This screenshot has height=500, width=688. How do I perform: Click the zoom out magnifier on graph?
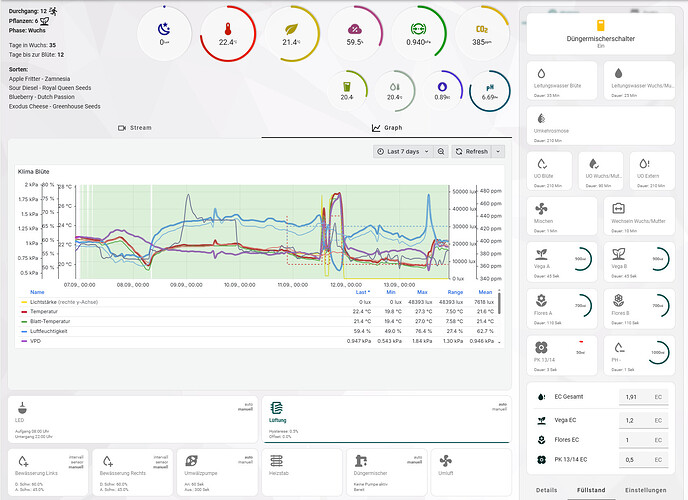(x=440, y=151)
